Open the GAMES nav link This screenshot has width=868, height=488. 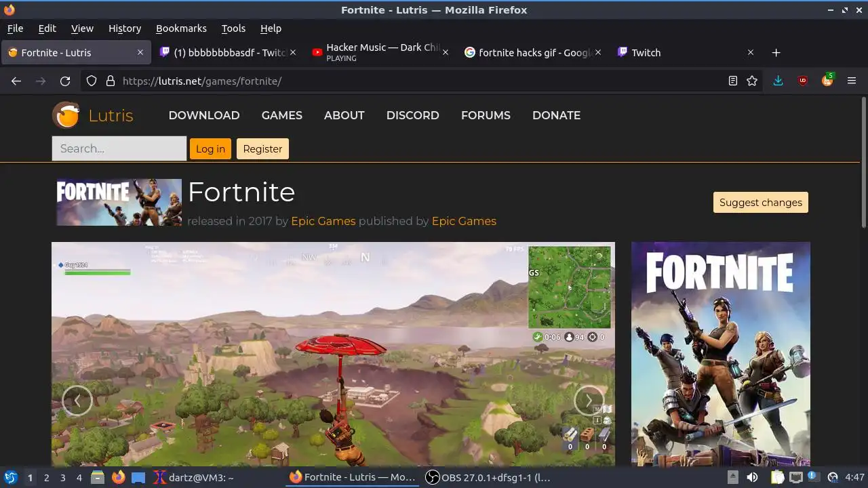click(x=282, y=115)
